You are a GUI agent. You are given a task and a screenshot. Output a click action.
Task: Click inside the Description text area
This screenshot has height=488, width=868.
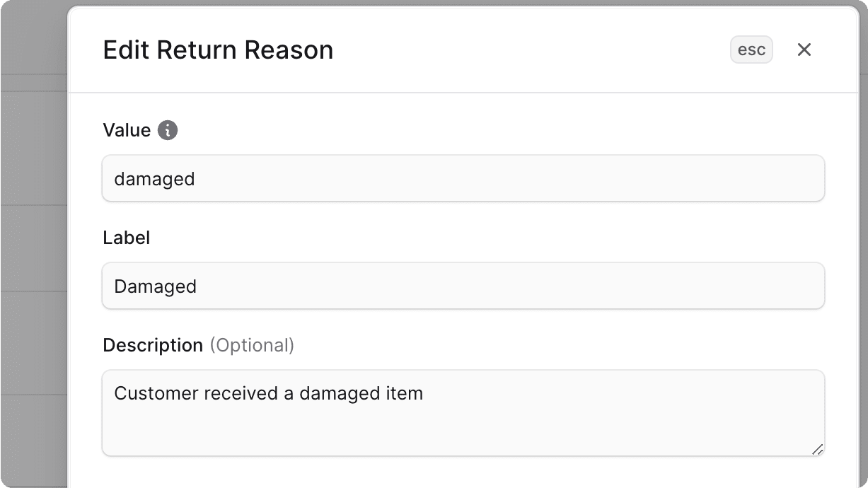tap(463, 413)
